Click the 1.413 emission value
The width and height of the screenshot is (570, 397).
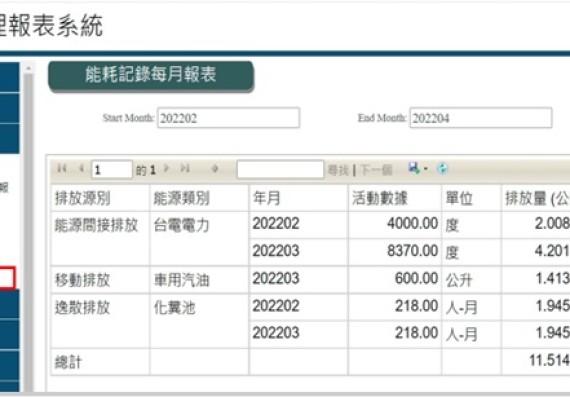tap(553, 278)
